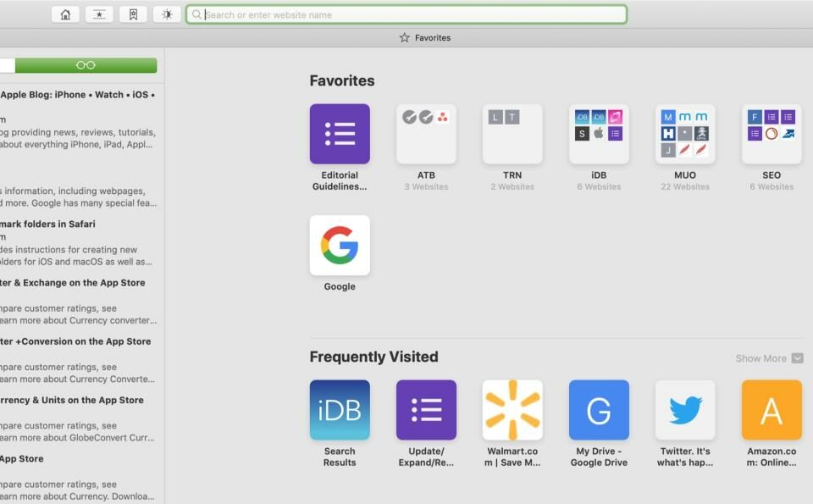Viewport: 813px width, 504px height.
Task: Open the reading item describing 'Currency. Downloa...'
Action: tap(79, 477)
